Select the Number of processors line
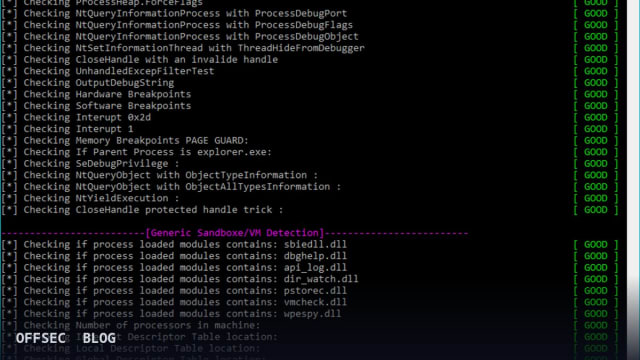Screen dimensions: 640x360 coord(131,325)
